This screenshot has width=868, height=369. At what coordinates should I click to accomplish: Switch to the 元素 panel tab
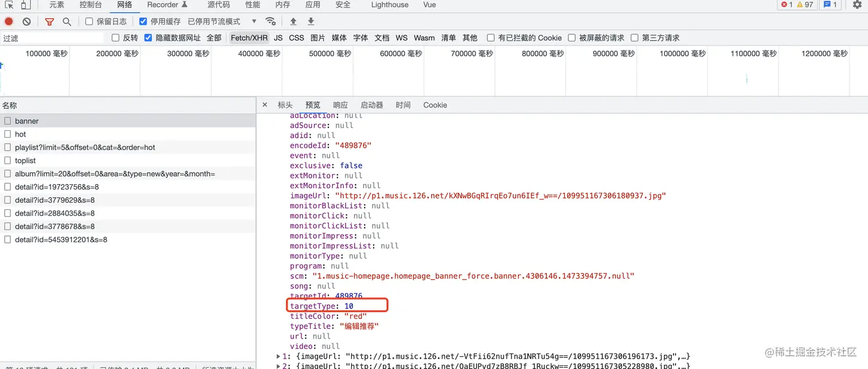pos(57,5)
